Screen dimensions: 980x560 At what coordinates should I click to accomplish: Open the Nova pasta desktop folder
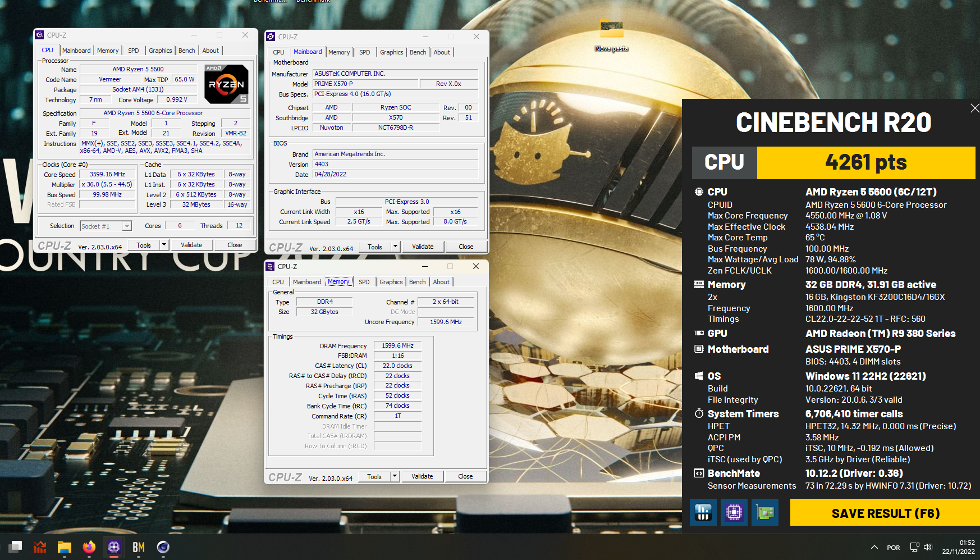tap(611, 36)
